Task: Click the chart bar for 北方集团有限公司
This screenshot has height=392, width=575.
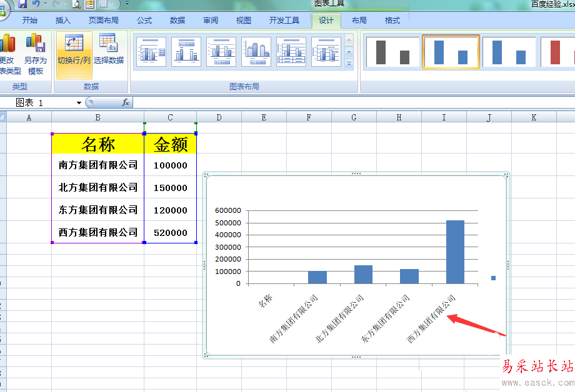Action: [x=363, y=275]
